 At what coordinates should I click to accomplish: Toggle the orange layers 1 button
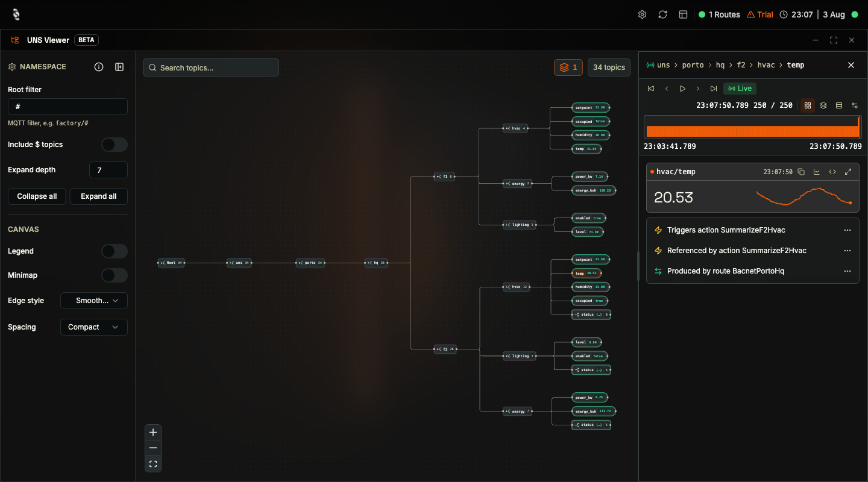pos(568,67)
